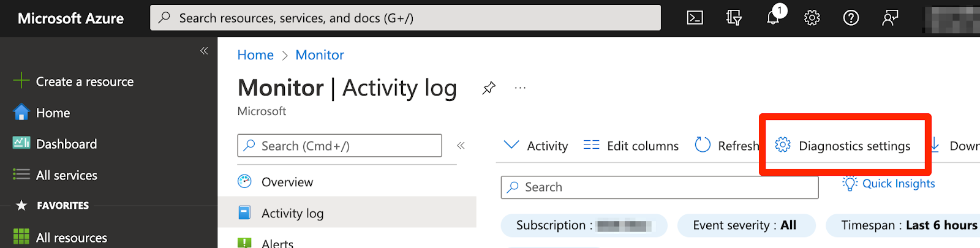Click the global search resources box

click(405, 18)
